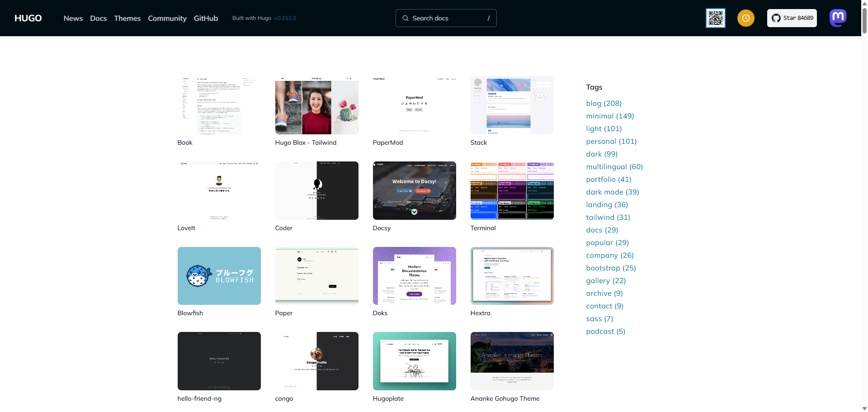Open the News menu item
The height and width of the screenshot is (412, 868).
pos(73,18)
